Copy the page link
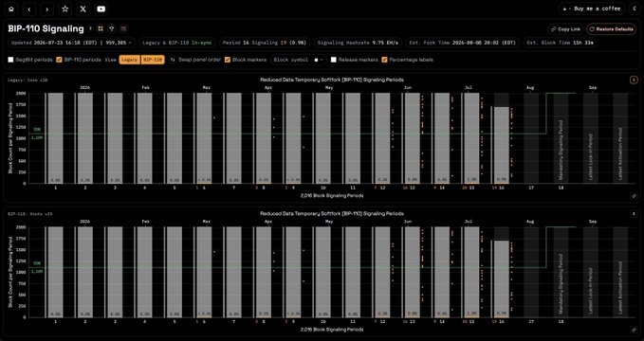This screenshot has width=644, height=341. tap(565, 29)
